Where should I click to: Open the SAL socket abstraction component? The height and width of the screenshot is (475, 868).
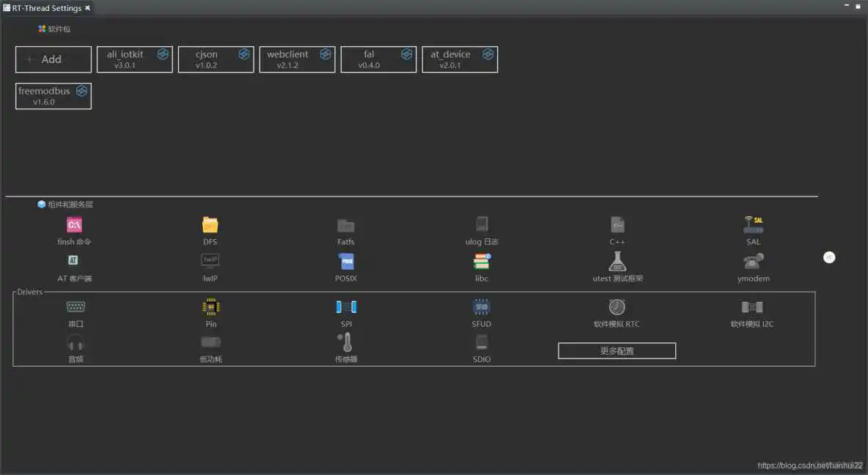(x=753, y=226)
